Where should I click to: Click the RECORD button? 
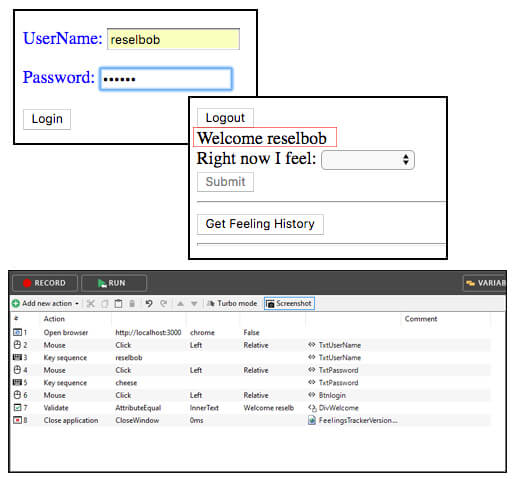pyautogui.click(x=45, y=283)
